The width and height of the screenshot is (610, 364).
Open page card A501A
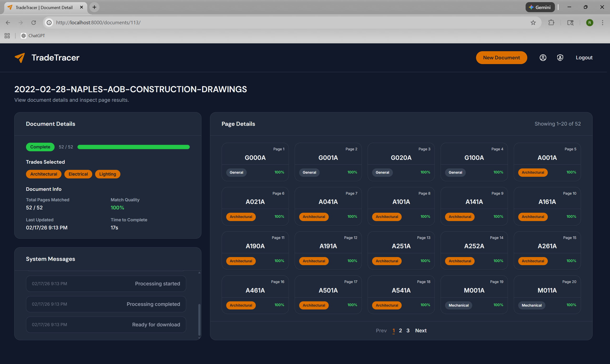[x=328, y=295]
